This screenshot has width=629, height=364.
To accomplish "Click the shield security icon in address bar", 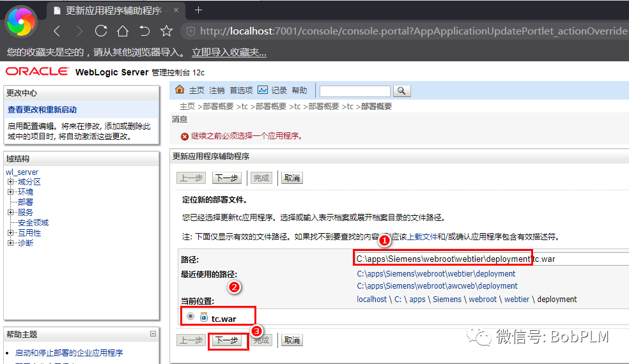I will (190, 31).
